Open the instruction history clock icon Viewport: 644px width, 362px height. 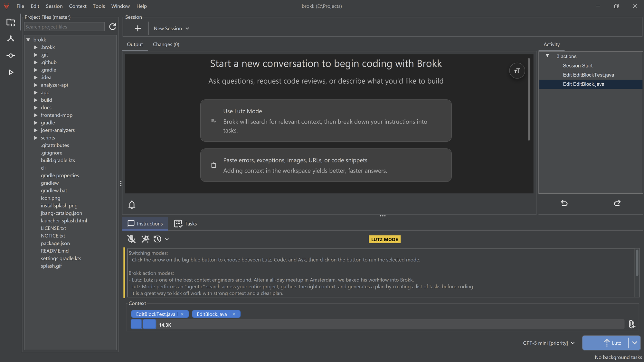(157, 239)
